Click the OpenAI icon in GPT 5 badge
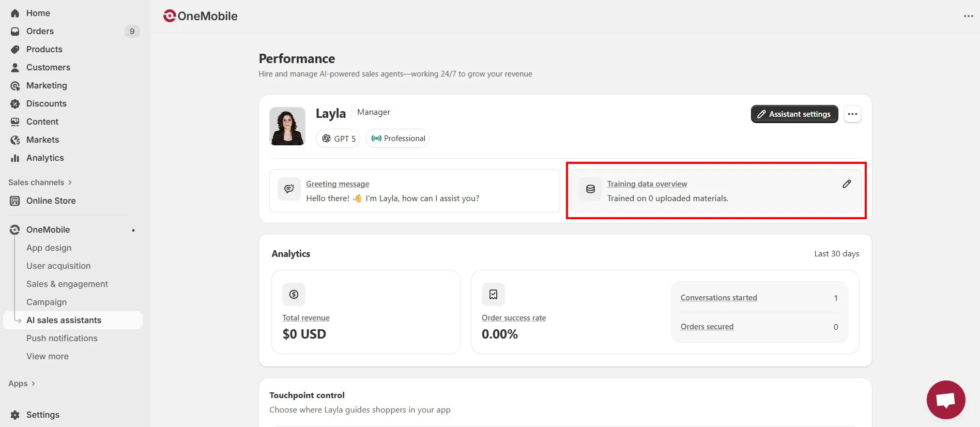 point(326,139)
